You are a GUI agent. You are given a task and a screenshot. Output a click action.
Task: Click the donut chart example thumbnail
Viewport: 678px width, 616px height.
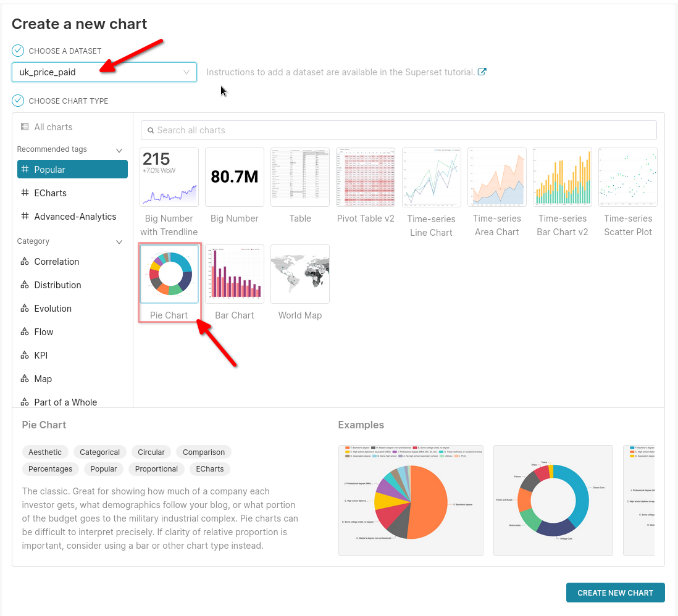tap(553, 500)
